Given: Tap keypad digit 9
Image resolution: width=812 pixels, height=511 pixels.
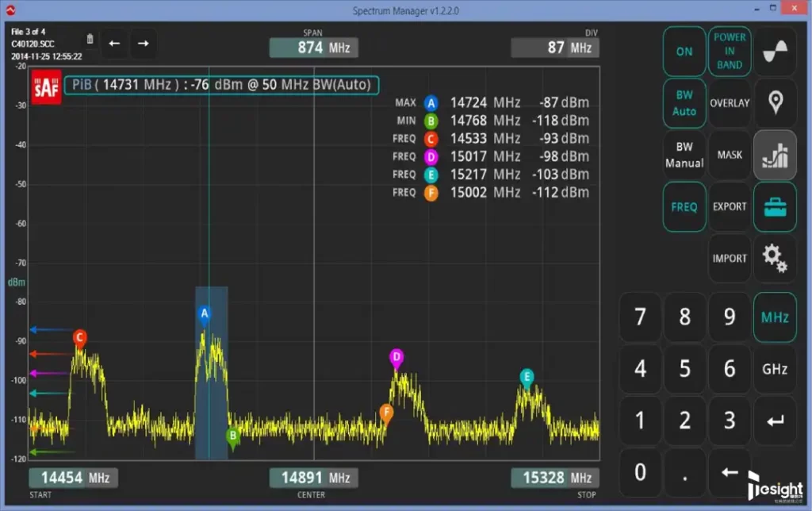Looking at the screenshot, I should [x=730, y=317].
